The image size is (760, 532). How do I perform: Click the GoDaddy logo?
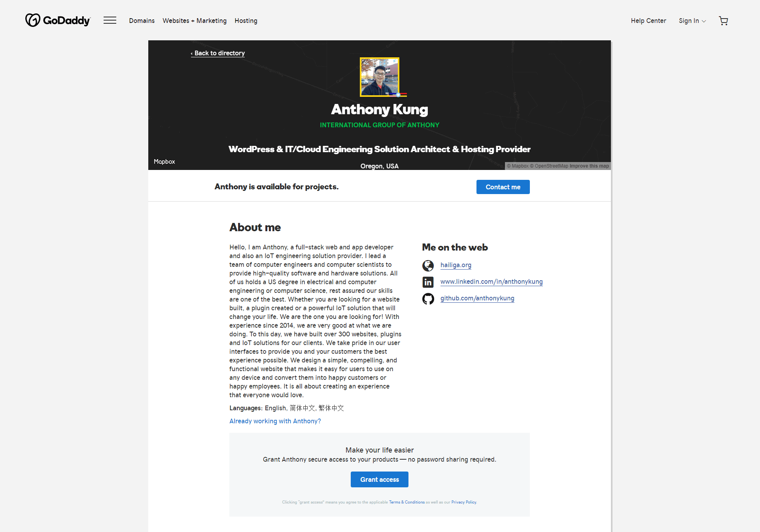[58, 20]
